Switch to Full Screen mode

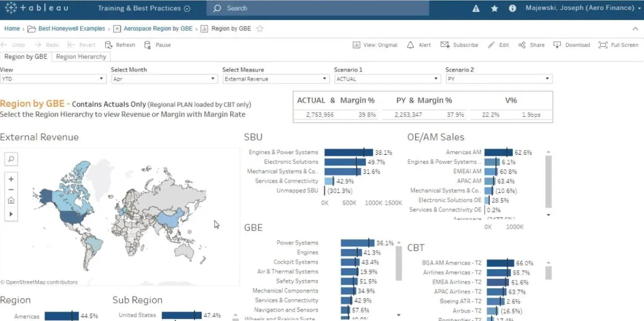pos(619,45)
